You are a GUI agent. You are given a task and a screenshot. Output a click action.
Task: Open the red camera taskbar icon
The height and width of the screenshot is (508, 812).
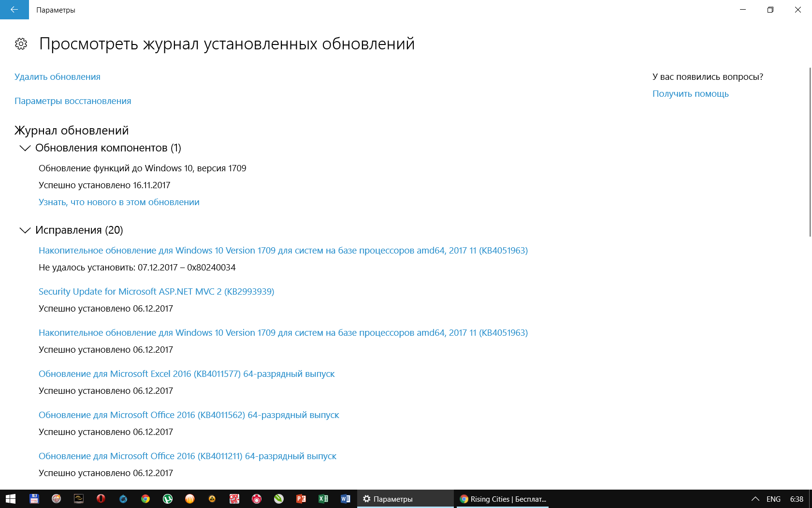click(256, 499)
